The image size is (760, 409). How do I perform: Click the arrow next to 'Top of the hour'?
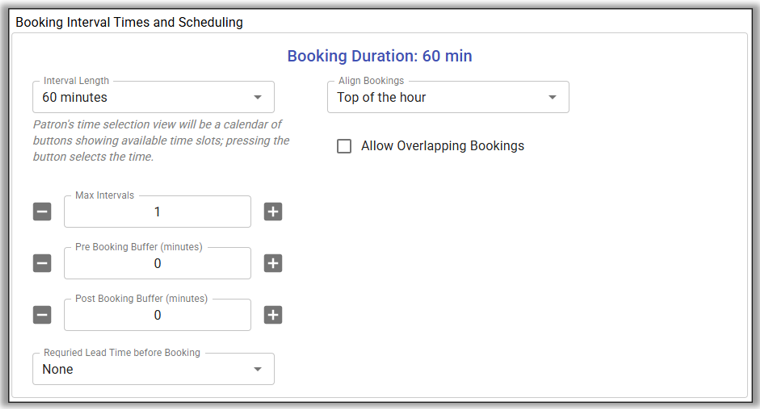click(x=552, y=98)
